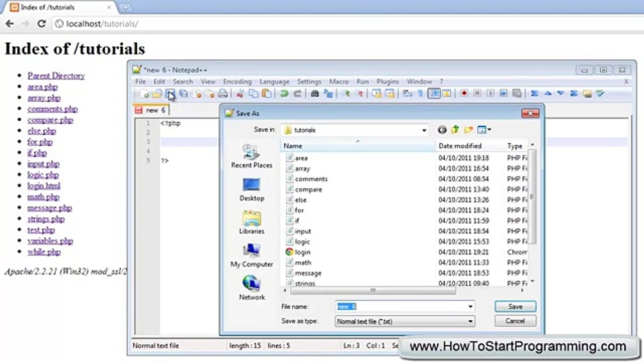Open the Plugins menu in Notepad++
The height and width of the screenshot is (362, 644).
pos(387,81)
